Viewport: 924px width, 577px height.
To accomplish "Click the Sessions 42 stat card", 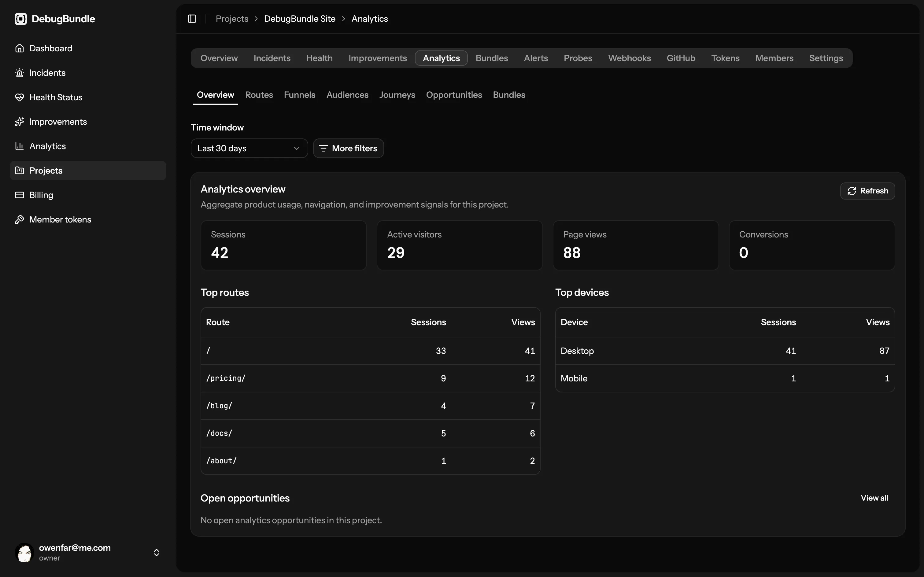I will [x=283, y=245].
